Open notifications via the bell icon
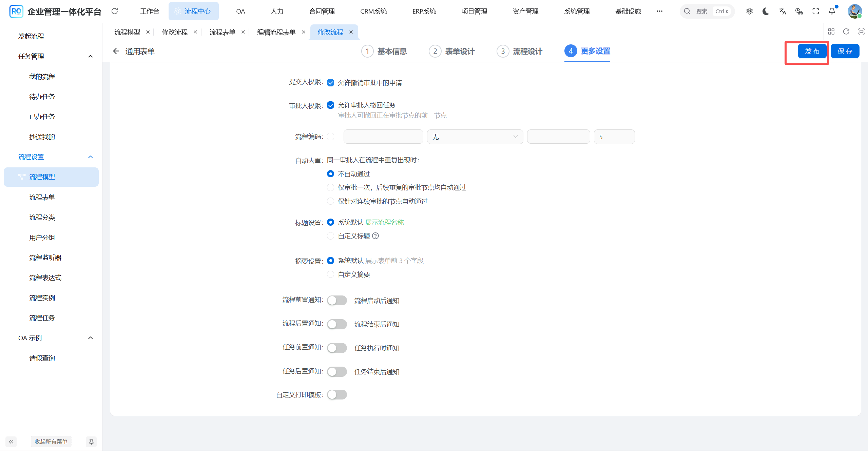Screen dimensions: 868x451 pos(832,11)
